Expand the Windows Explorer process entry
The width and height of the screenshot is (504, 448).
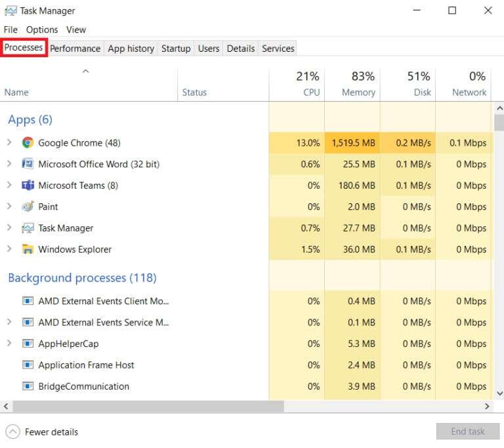[x=9, y=249]
